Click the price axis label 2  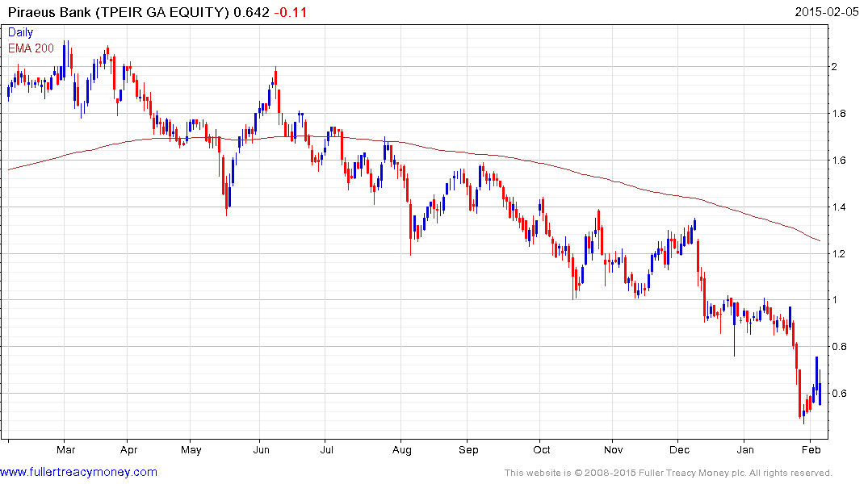click(834, 67)
